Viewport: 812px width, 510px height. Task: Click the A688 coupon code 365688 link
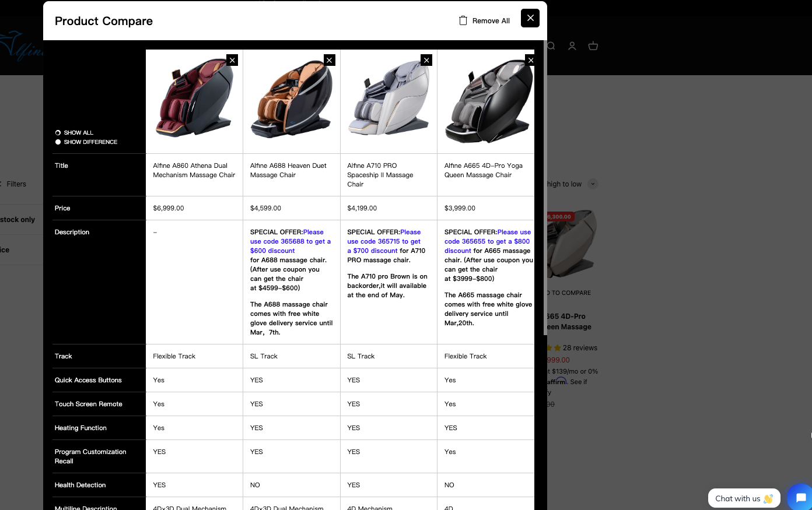point(290,241)
